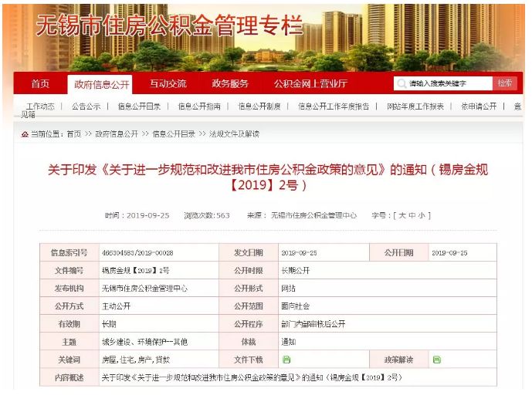Click the 检索 search button
Screen dimensions: 532x419
[505, 83]
